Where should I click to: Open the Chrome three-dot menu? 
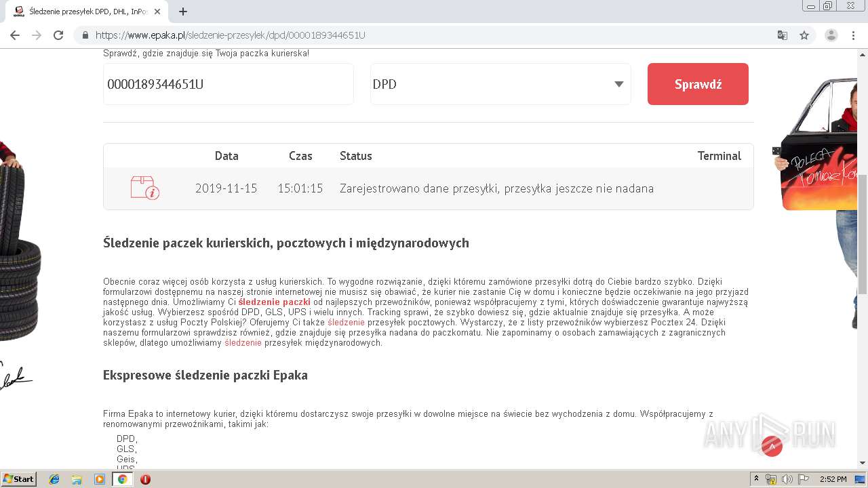[853, 35]
